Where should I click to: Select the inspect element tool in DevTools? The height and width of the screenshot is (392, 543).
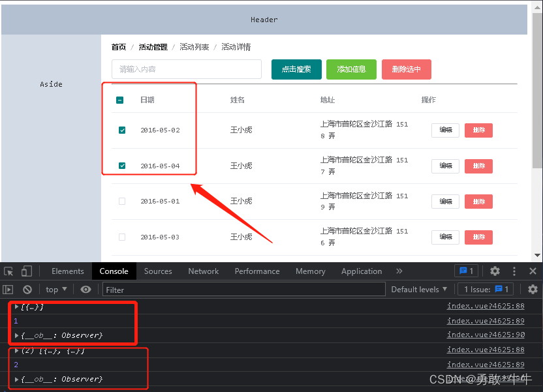[x=9, y=270]
